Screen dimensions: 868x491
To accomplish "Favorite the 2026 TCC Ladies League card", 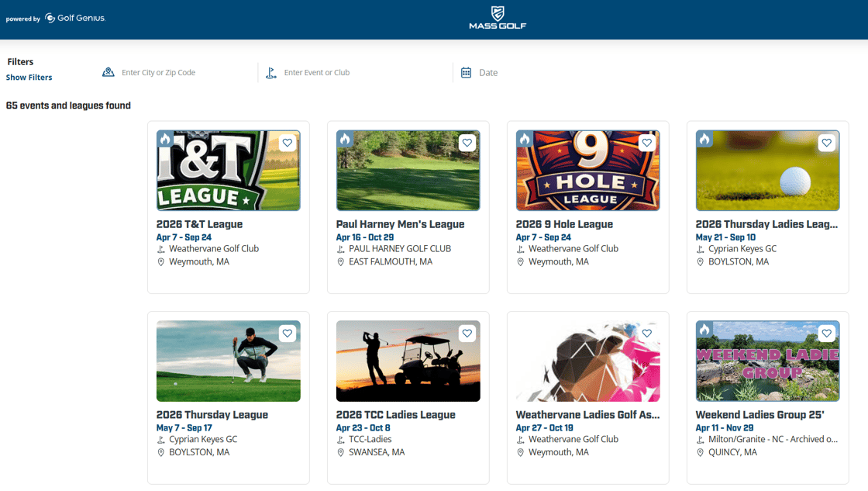I will coord(467,334).
